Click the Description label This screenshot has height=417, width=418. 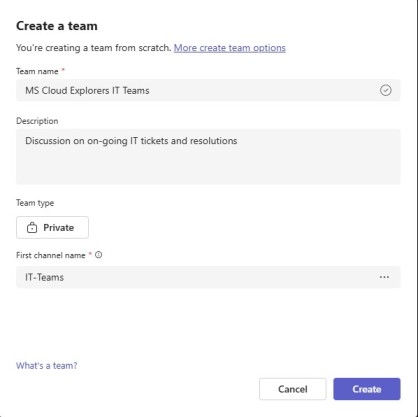[x=37, y=121]
